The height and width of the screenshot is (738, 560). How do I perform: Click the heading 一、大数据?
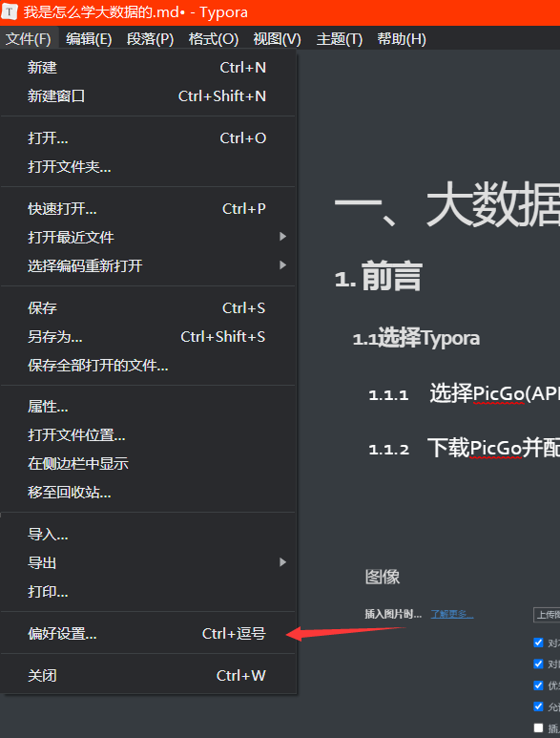(447, 205)
